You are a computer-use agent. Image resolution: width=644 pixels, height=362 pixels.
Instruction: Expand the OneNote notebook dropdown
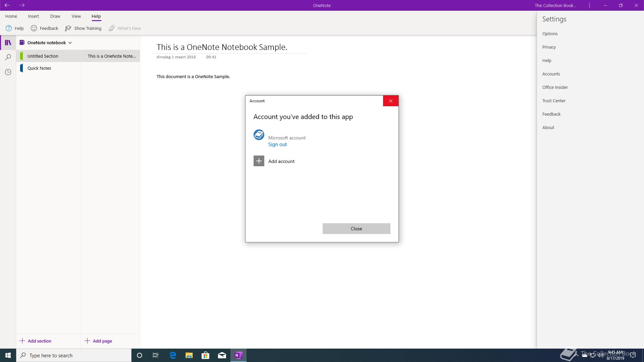70,43
